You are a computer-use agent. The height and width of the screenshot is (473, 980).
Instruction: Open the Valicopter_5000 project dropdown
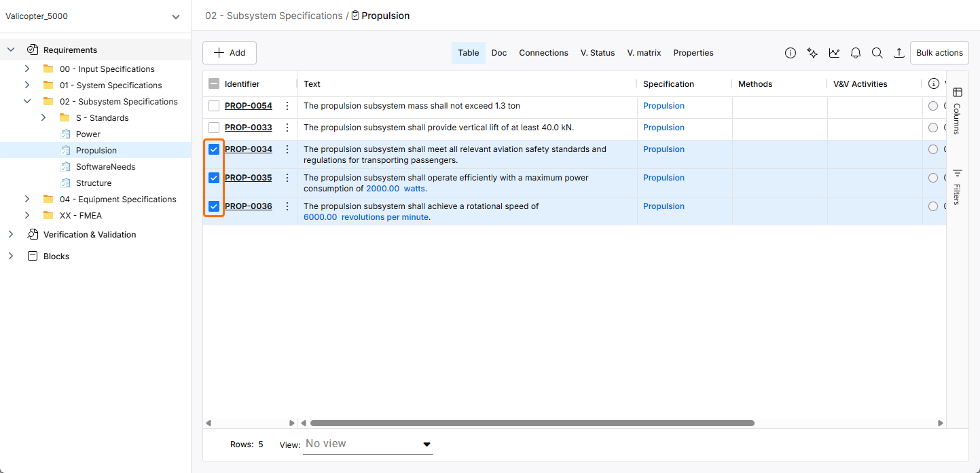pyautogui.click(x=176, y=16)
